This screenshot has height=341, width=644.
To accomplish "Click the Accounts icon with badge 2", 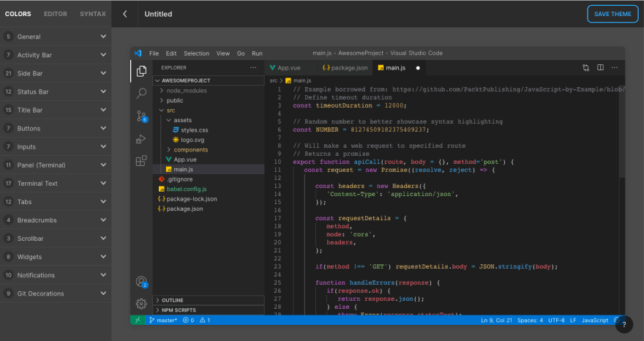I will pyautogui.click(x=142, y=282).
